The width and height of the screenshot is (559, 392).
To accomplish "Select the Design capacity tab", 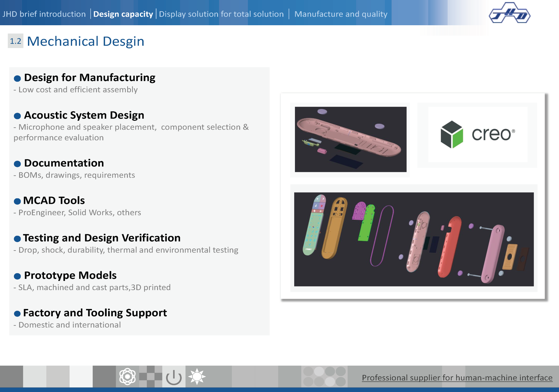I will pos(123,14).
